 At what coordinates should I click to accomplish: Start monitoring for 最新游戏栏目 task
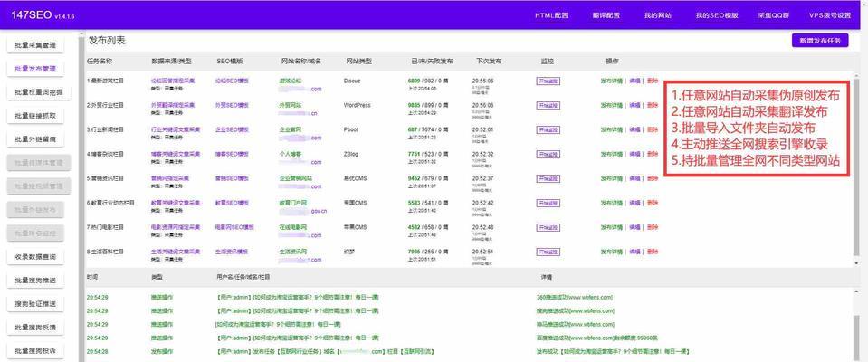click(548, 81)
